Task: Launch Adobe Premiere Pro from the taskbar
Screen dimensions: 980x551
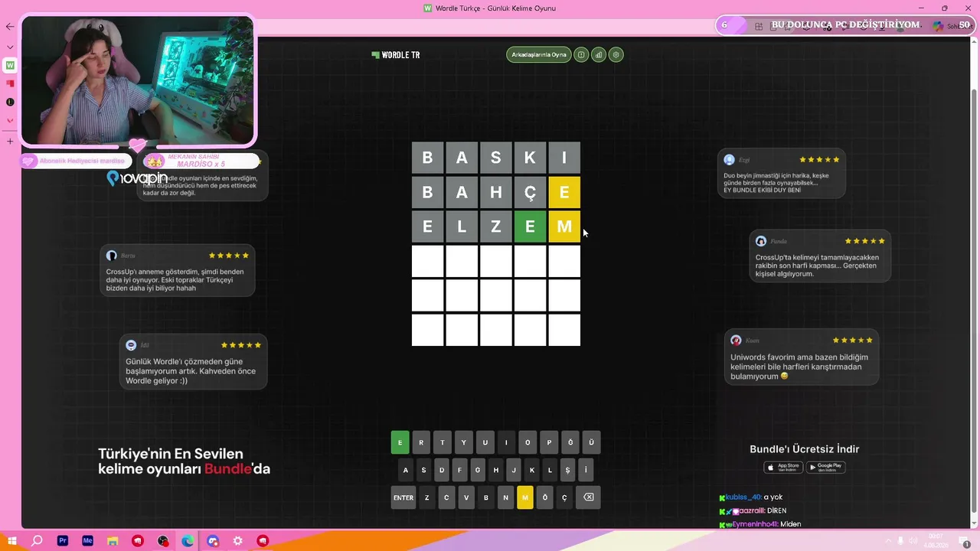Action: point(63,541)
